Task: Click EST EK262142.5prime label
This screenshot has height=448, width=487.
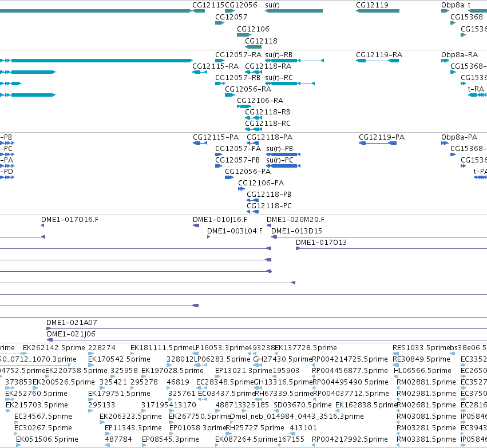Action: coord(54,348)
